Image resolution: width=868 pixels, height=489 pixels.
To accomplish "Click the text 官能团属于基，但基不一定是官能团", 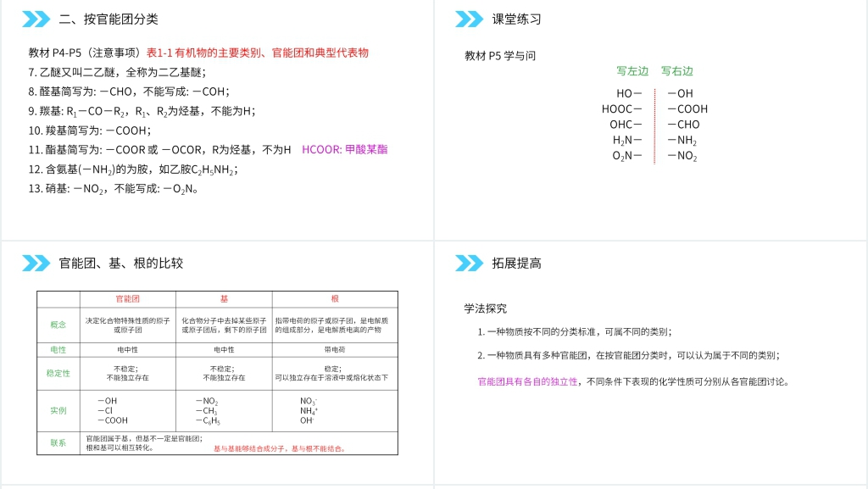I will pos(144,438).
